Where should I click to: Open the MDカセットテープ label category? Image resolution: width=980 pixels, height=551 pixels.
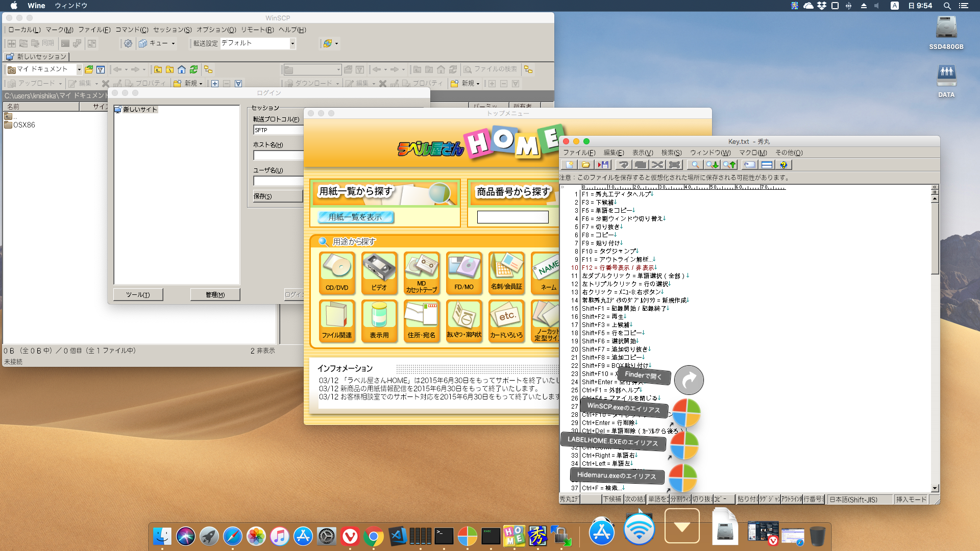click(x=422, y=273)
